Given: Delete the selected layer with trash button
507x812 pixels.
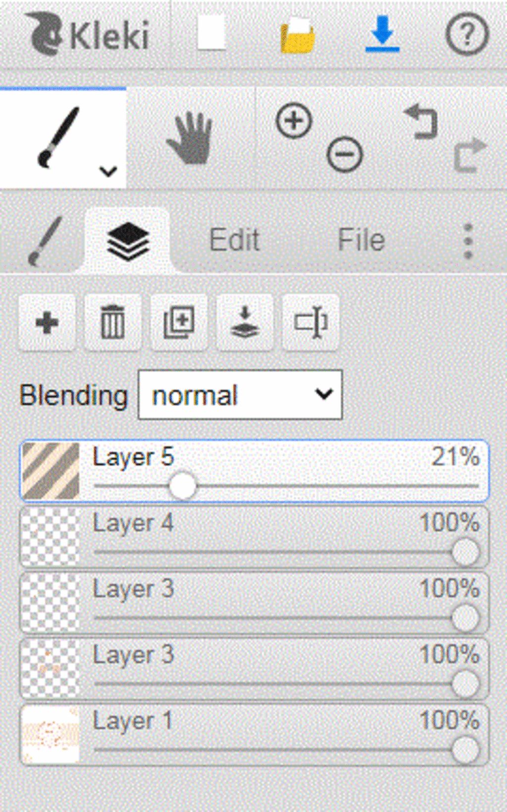Looking at the screenshot, I should [113, 323].
